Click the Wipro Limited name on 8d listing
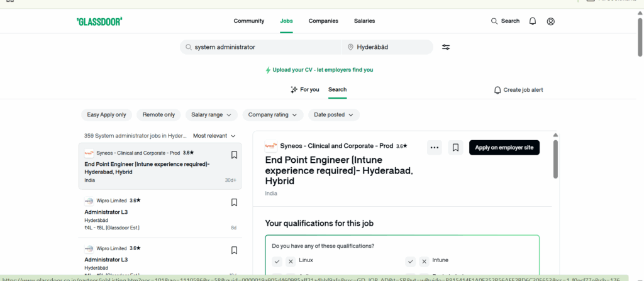Screen dimensions: 644x281 [x=111, y=201]
